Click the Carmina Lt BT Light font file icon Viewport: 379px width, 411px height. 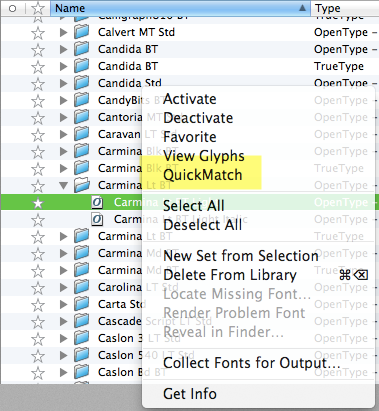[97, 202]
